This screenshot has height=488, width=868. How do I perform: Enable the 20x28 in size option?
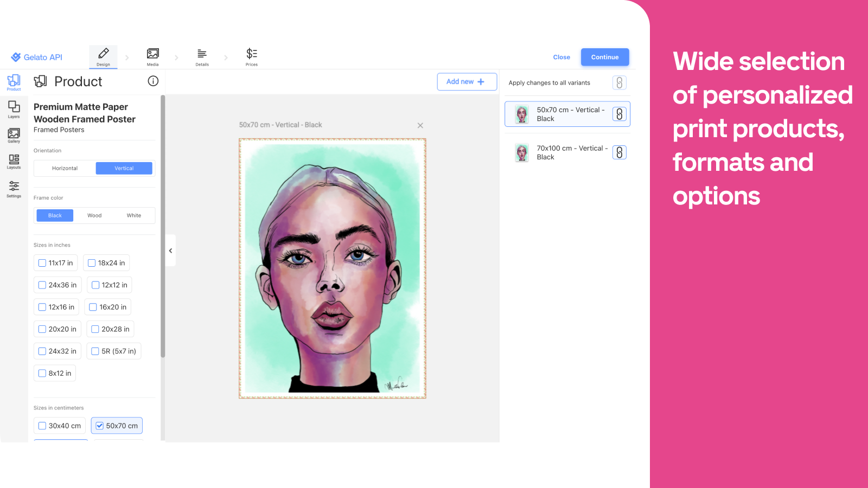[x=95, y=329]
